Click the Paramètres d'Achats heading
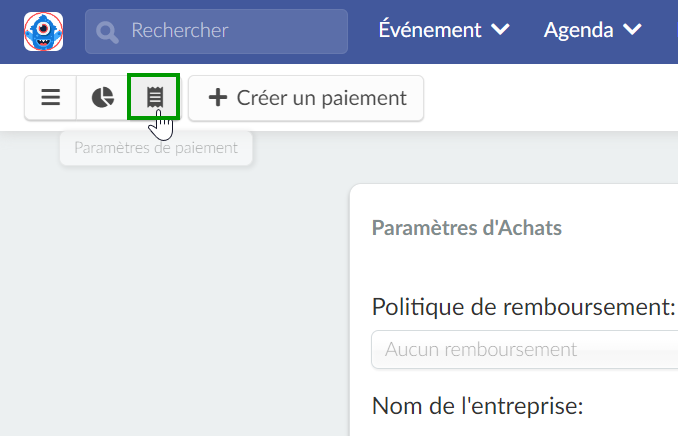The height and width of the screenshot is (436, 678). pos(467,228)
